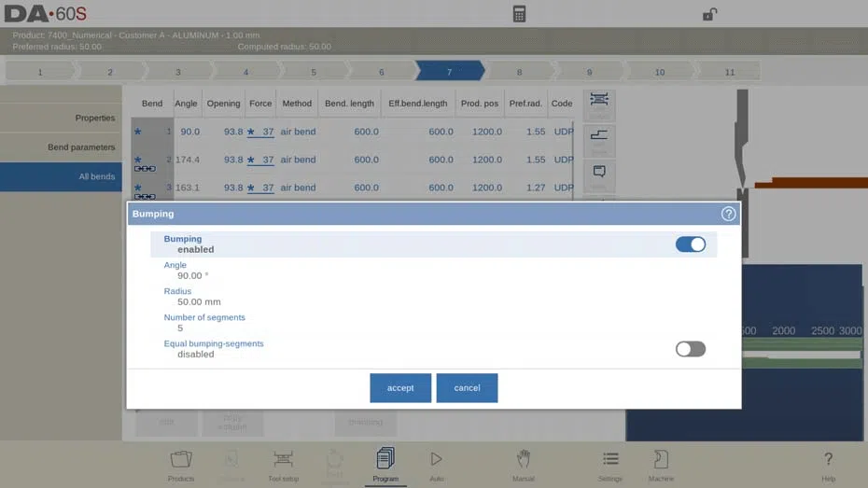Select All bends side menu

coord(61,176)
